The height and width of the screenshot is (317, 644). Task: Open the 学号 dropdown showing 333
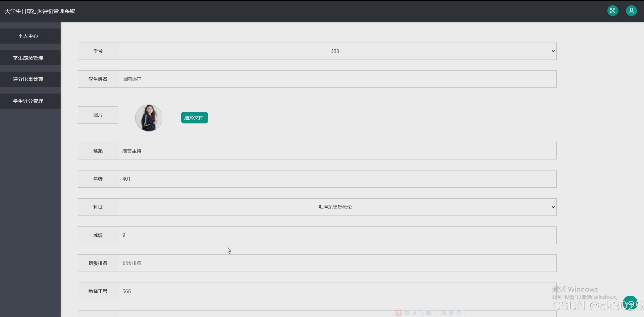pos(337,51)
